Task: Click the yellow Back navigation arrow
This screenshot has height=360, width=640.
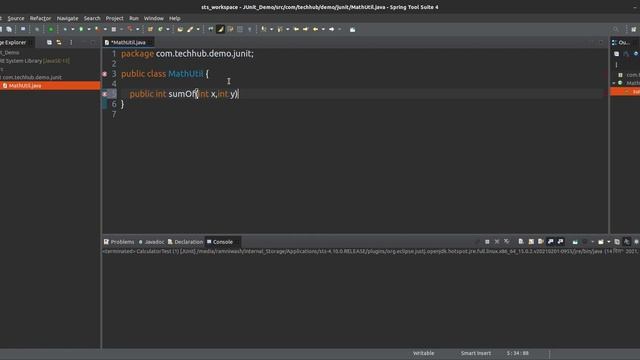Action: 315,29
